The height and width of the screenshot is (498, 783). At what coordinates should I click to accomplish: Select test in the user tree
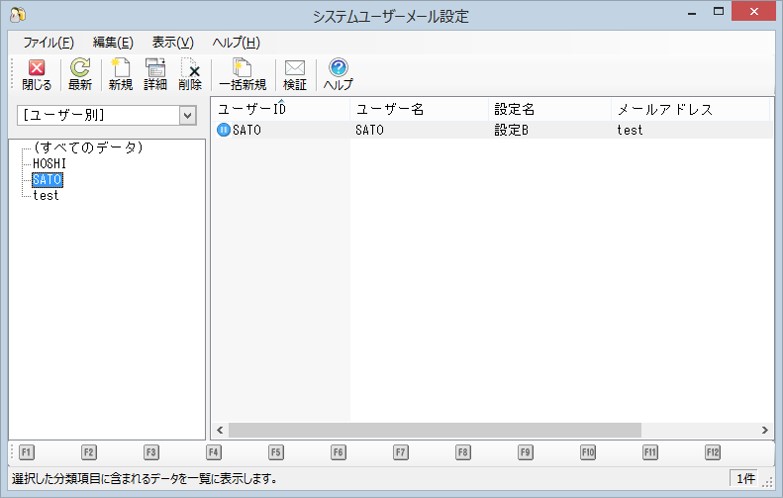[x=45, y=195]
